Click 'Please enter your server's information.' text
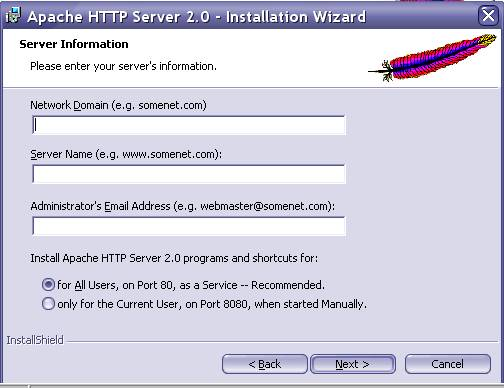This screenshot has height=388, width=504. pyautogui.click(x=123, y=66)
